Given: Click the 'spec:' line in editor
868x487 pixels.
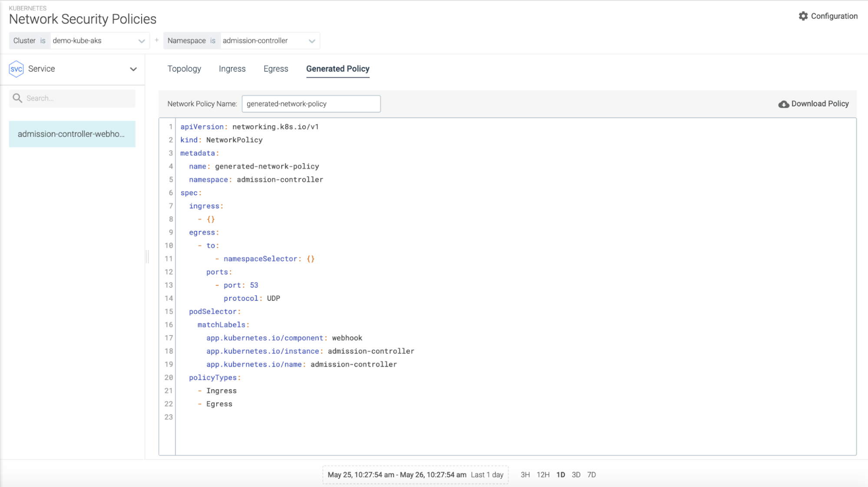Looking at the screenshot, I should click(x=191, y=193).
